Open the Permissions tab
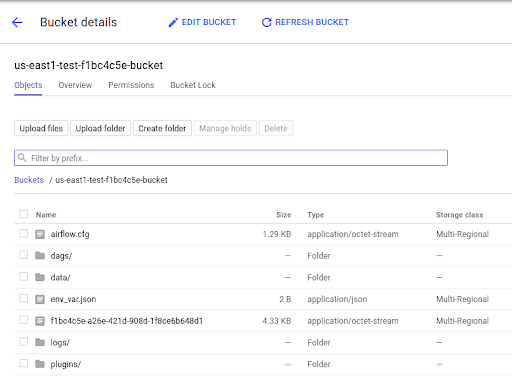The height and width of the screenshot is (376, 512). tap(131, 85)
